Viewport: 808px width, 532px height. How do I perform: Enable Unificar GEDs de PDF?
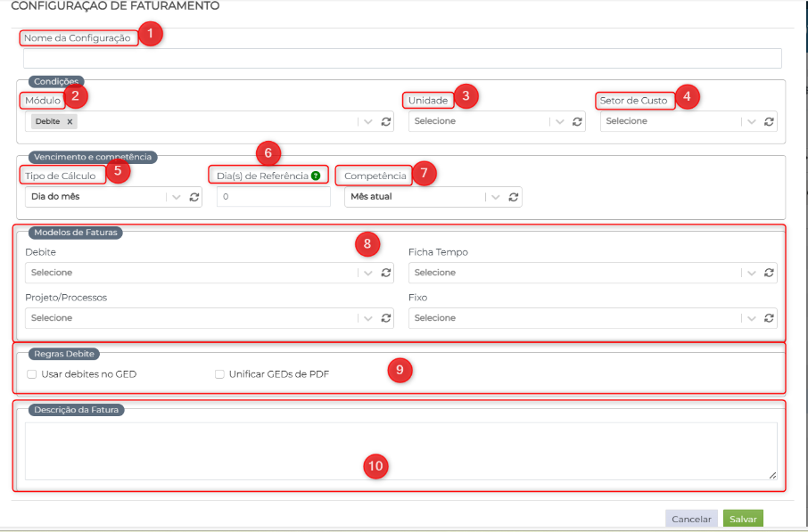219,374
